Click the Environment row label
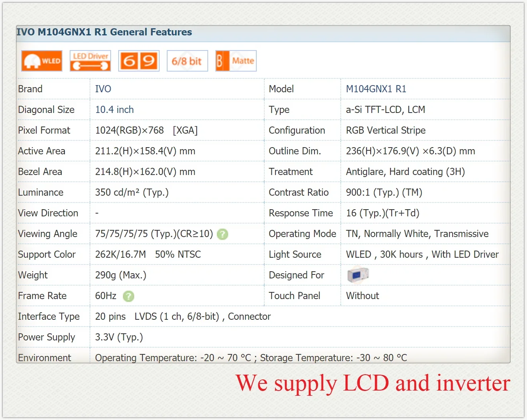The width and height of the screenshot is (527, 420). [x=45, y=358]
